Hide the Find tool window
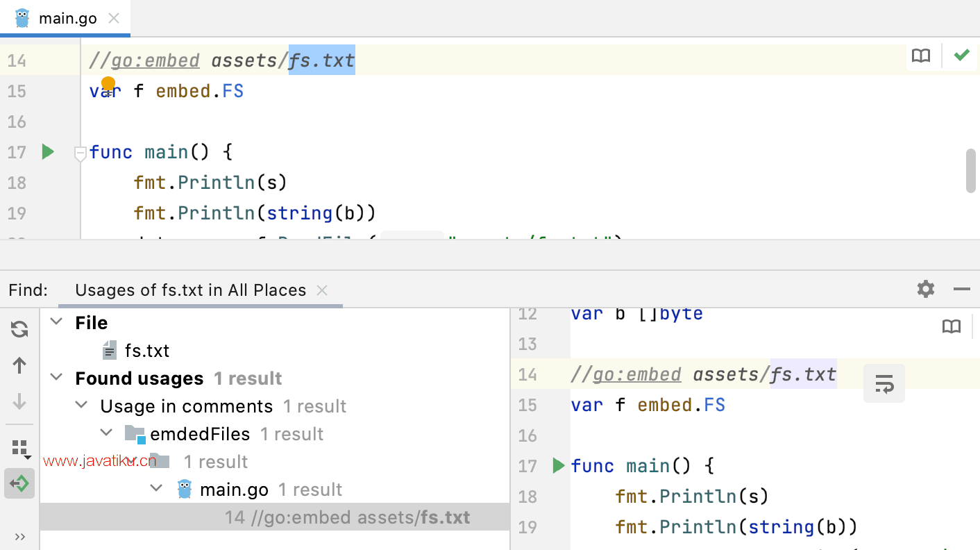Viewport: 980px width, 550px height. (961, 290)
